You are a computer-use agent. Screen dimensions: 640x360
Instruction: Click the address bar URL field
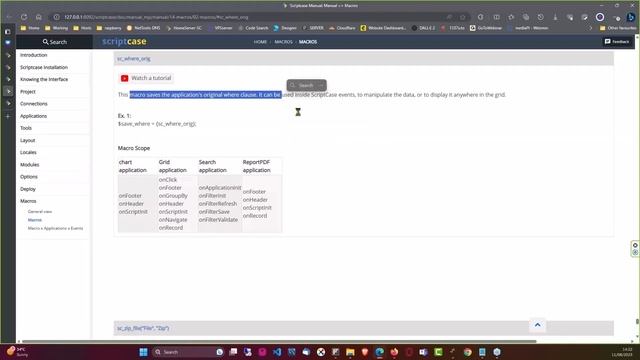tap(253, 17)
